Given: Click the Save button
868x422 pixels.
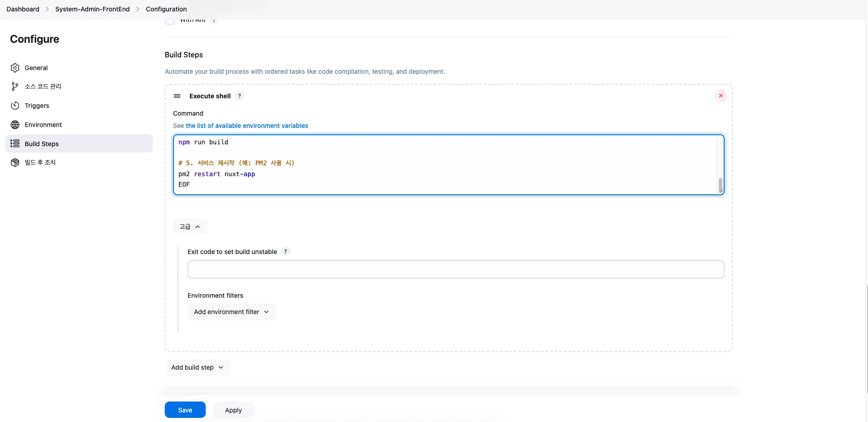Looking at the screenshot, I should [185, 410].
